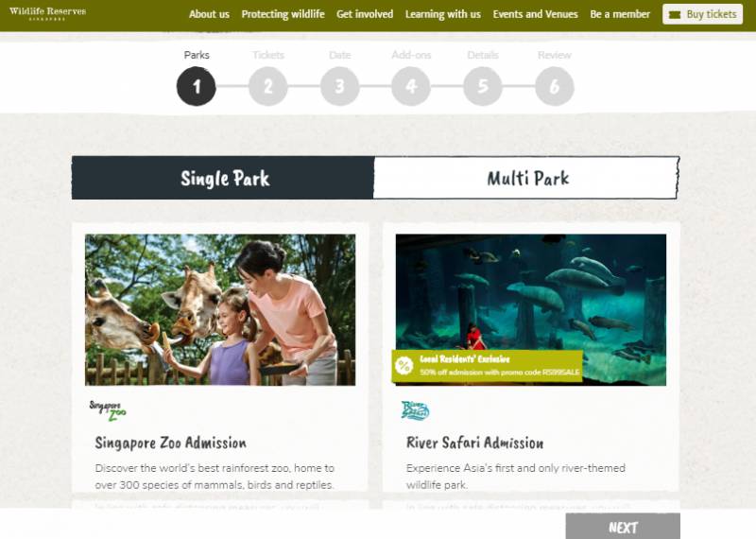
Task: Select step 1 Parks circle
Action: (197, 86)
